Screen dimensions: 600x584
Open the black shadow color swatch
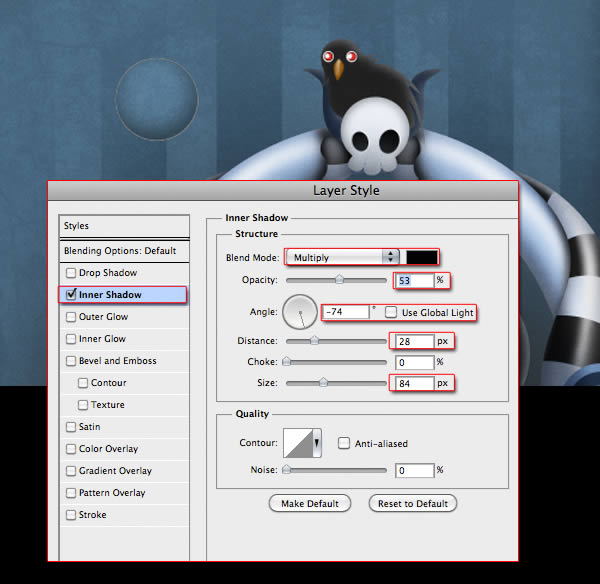click(x=422, y=257)
